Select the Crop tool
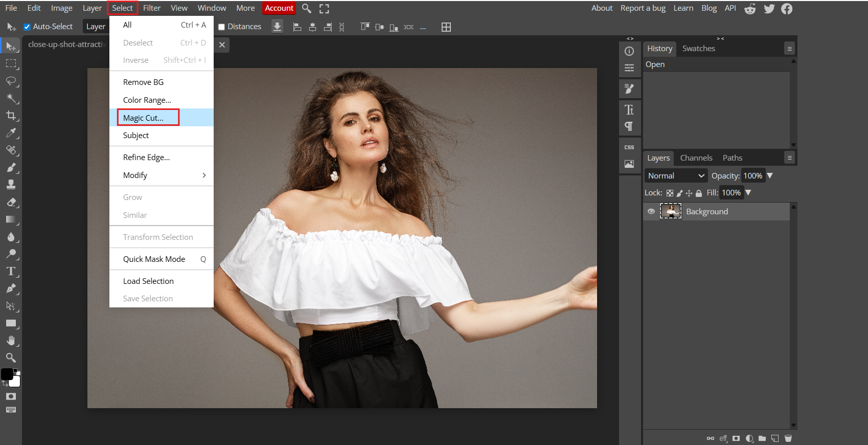Image resolution: width=868 pixels, height=445 pixels. [11, 116]
